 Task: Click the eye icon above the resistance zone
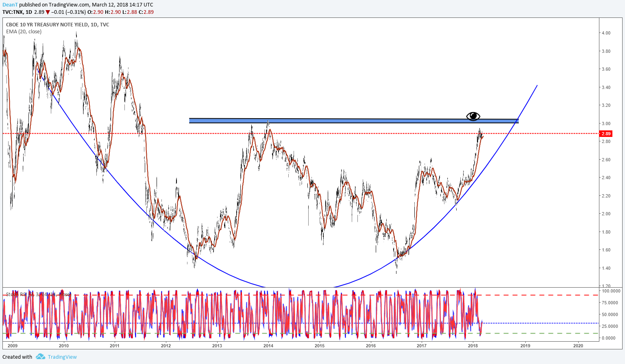click(473, 117)
